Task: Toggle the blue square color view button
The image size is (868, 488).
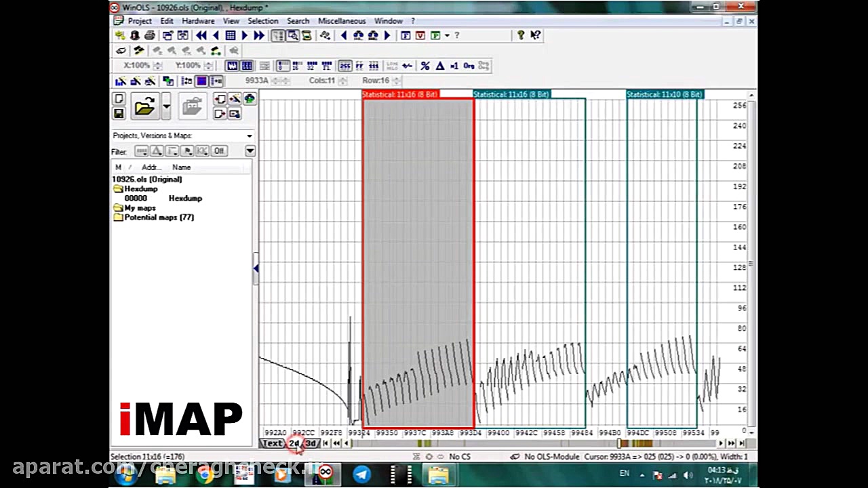Action: tap(201, 81)
